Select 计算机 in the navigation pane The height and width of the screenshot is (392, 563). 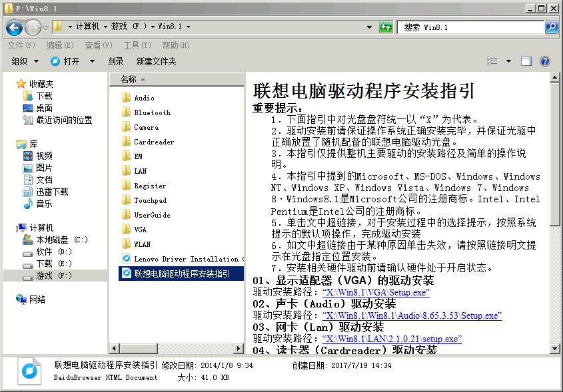[x=35, y=228]
